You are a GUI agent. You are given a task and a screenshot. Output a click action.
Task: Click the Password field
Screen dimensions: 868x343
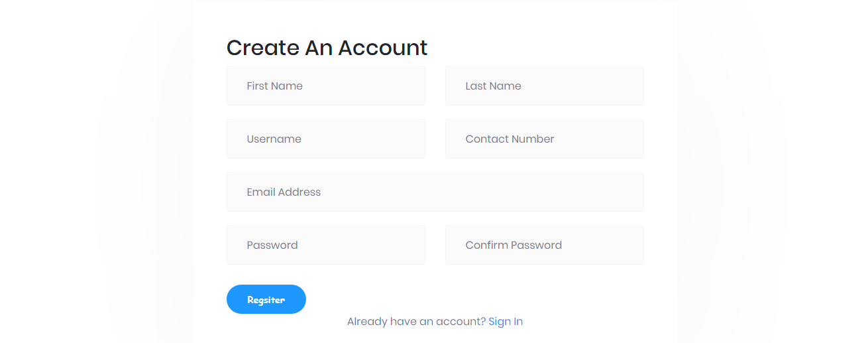pyautogui.click(x=326, y=245)
